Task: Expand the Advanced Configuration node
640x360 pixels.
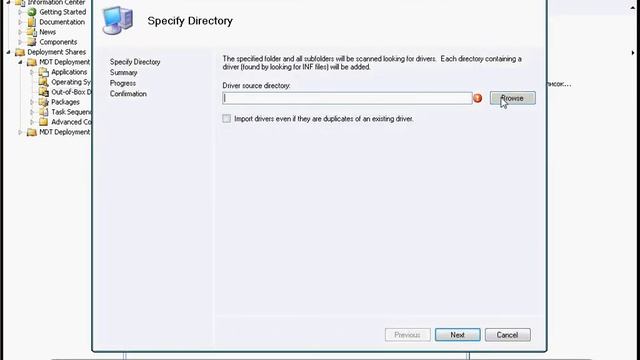Action: tap(32, 122)
